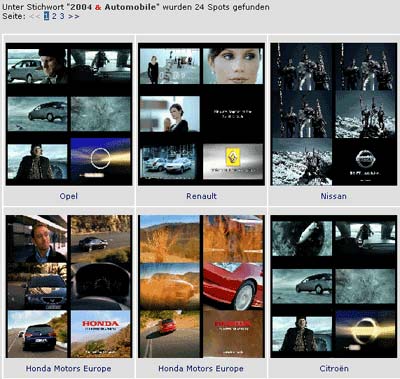Open the Citroën spot link

click(x=334, y=369)
